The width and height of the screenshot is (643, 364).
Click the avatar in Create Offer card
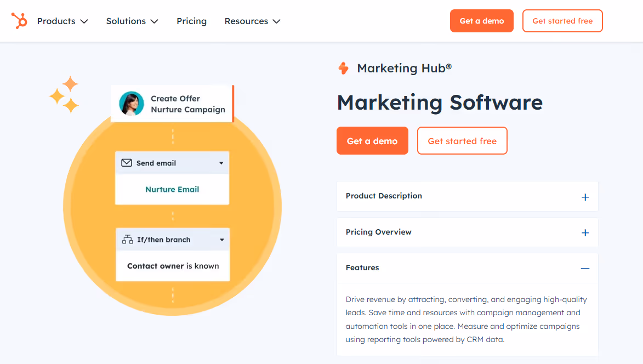(132, 104)
